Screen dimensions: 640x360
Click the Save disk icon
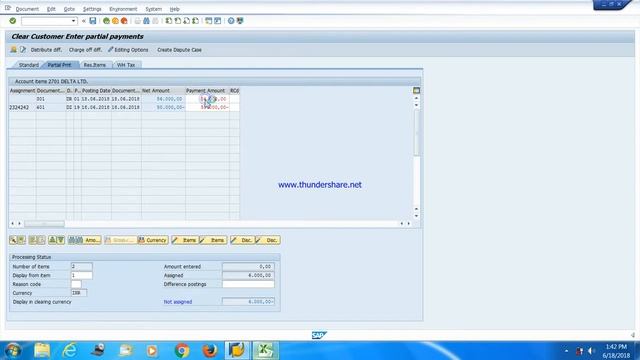[x=93, y=21]
